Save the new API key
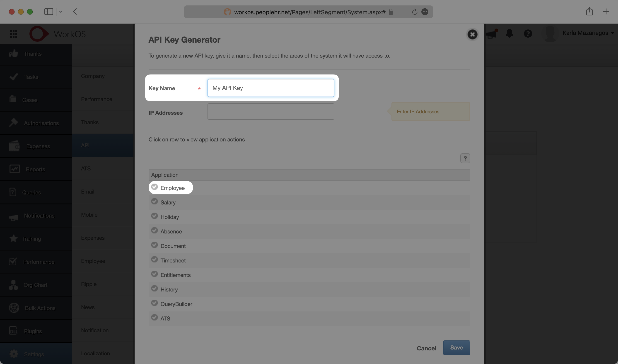The image size is (618, 364). [456, 347]
